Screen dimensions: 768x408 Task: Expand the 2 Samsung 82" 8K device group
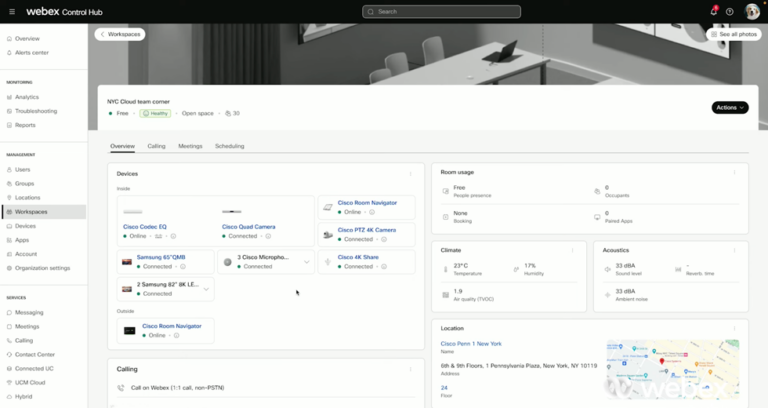coord(206,289)
